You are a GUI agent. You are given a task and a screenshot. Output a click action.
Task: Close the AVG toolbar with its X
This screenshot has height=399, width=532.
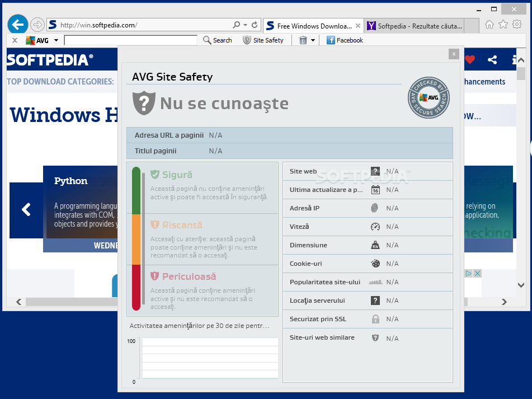15,40
